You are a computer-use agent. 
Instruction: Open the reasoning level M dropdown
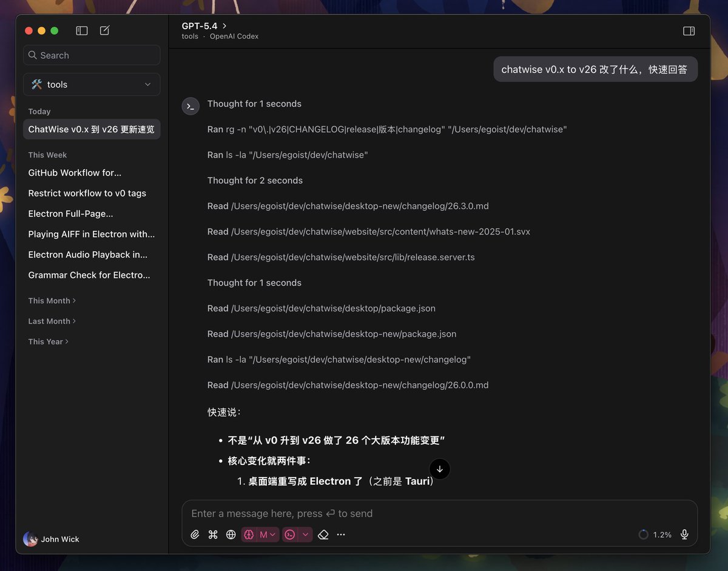click(268, 535)
